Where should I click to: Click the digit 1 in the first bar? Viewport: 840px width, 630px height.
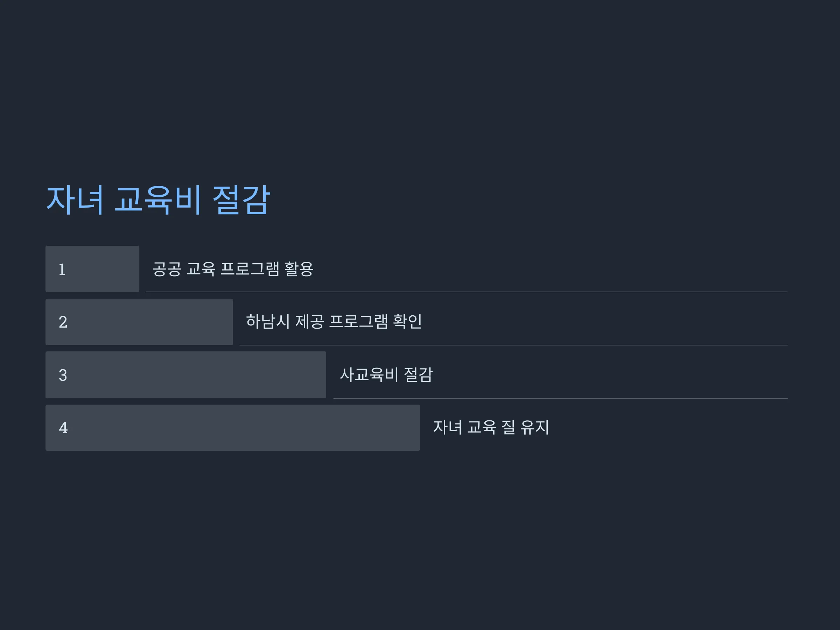(62, 269)
